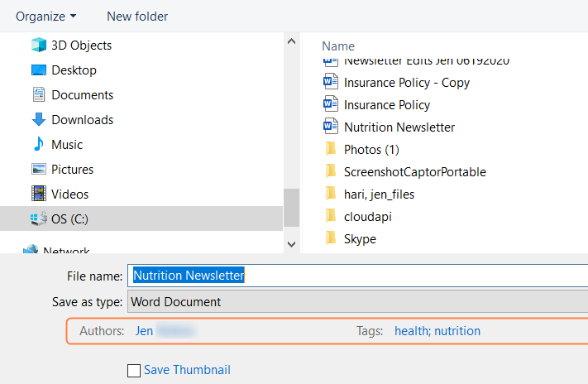Screen dimensions: 588x384
Task: Open the Save as type dropdown
Action: [x=356, y=301]
